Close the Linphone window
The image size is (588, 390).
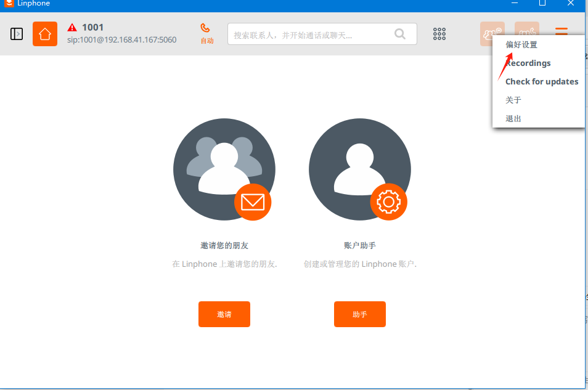(570, 3)
